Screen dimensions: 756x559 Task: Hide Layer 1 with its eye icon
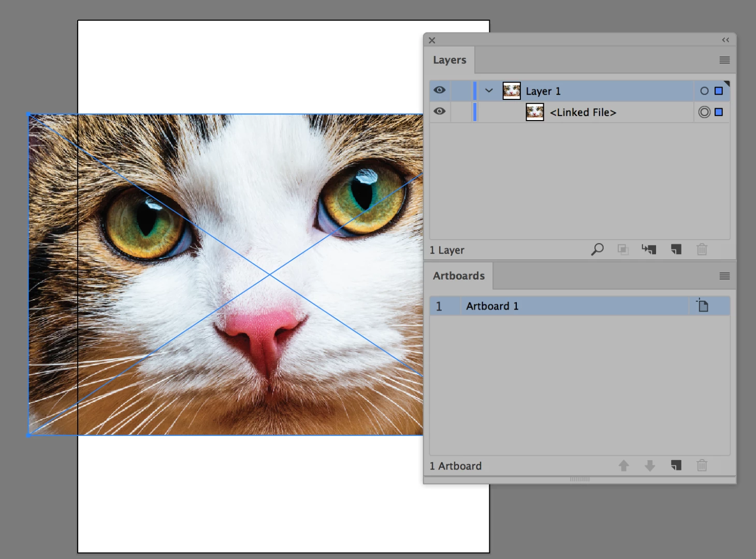440,90
